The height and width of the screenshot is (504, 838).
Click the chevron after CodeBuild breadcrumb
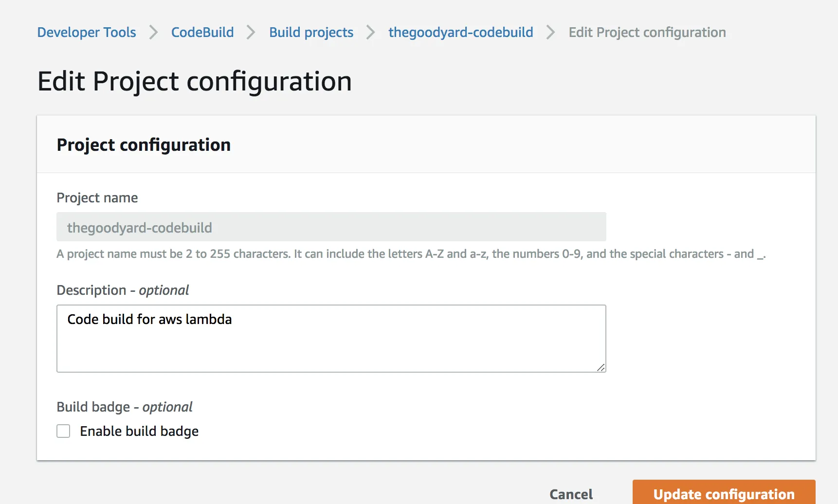(251, 32)
